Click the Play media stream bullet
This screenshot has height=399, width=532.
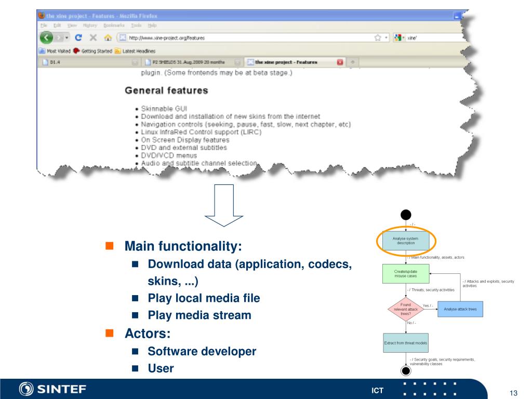(x=199, y=315)
